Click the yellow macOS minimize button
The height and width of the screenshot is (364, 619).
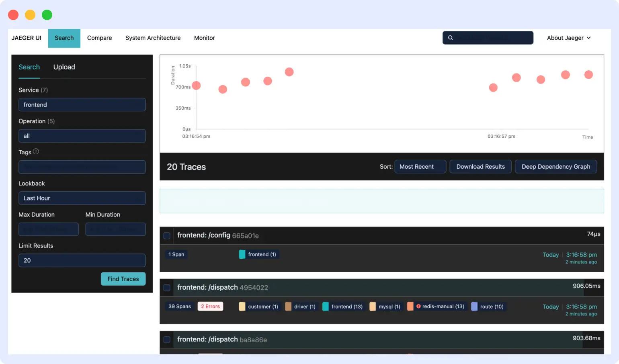pos(30,15)
